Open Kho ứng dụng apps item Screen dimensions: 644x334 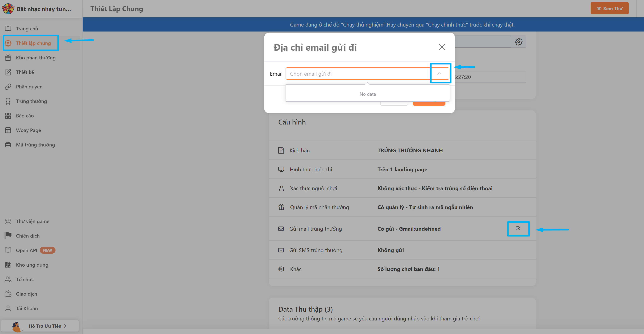[32, 265]
